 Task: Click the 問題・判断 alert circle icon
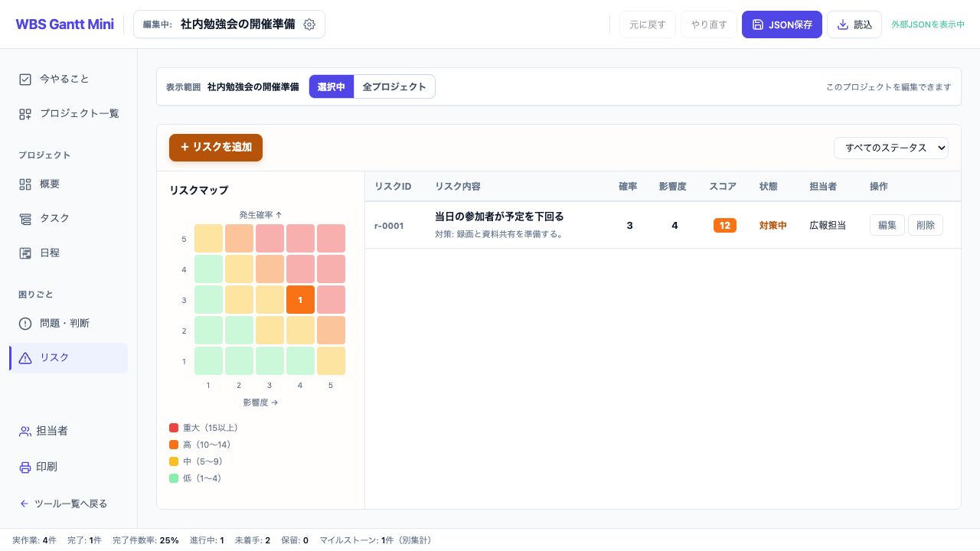click(25, 323)
